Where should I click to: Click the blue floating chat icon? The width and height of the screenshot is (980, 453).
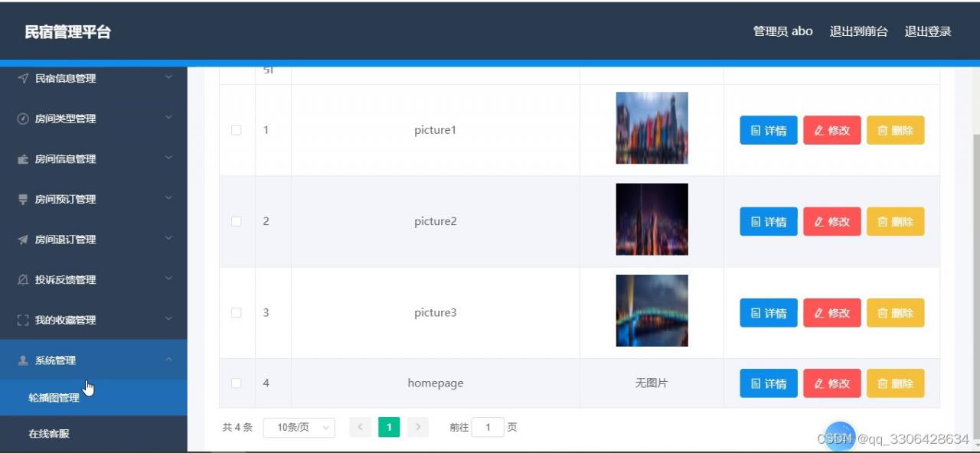(x=840, y=436)
